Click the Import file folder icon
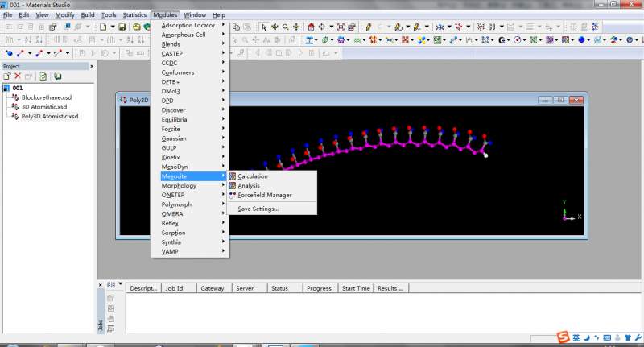Image resolution: width=644 pixels, height=347 pixels. click(x=136, y=27)
